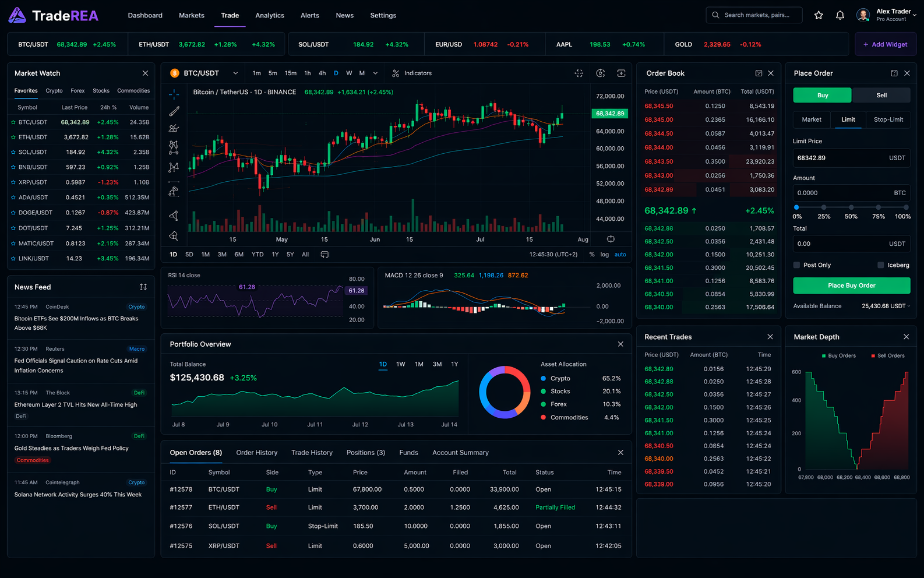Open date range calendar icon below chart
924x578 pixels.
325,255
